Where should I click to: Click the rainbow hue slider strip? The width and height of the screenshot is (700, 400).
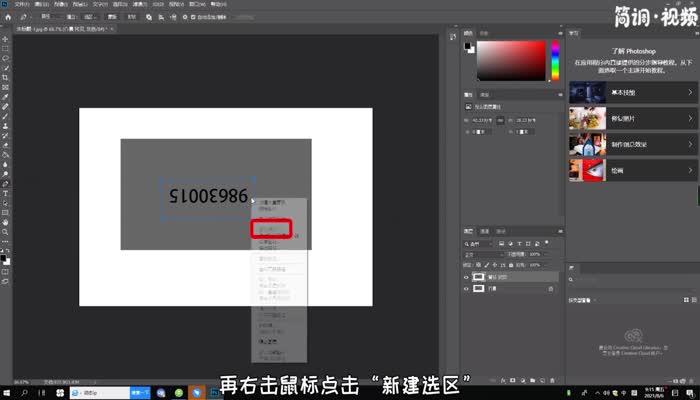point(554,60)
